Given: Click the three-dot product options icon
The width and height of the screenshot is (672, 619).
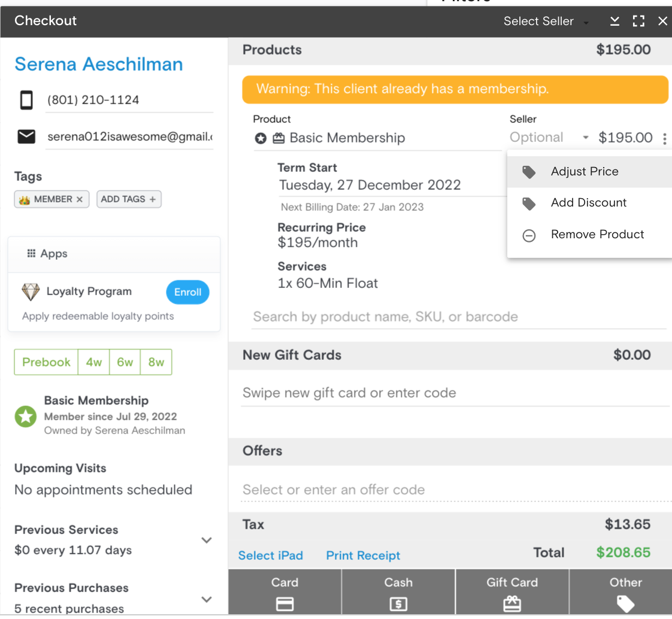Looking at the screenshot, I should [x=664, y=139].
